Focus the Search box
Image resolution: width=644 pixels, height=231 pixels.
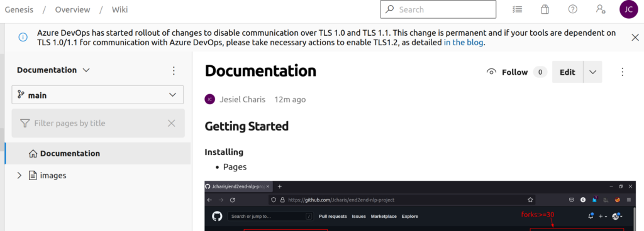pos(438,9)
